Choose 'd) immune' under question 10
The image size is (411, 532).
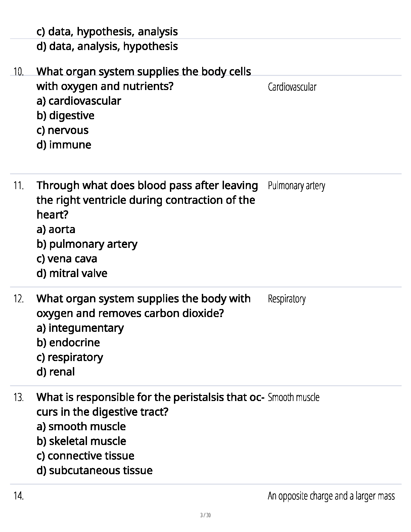pos(64,145)
